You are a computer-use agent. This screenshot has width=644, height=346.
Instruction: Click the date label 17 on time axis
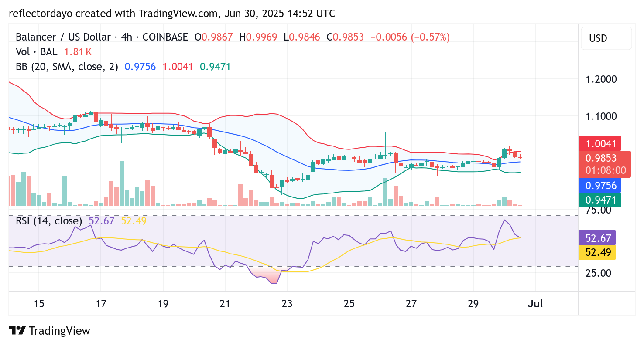coord(101,304)
